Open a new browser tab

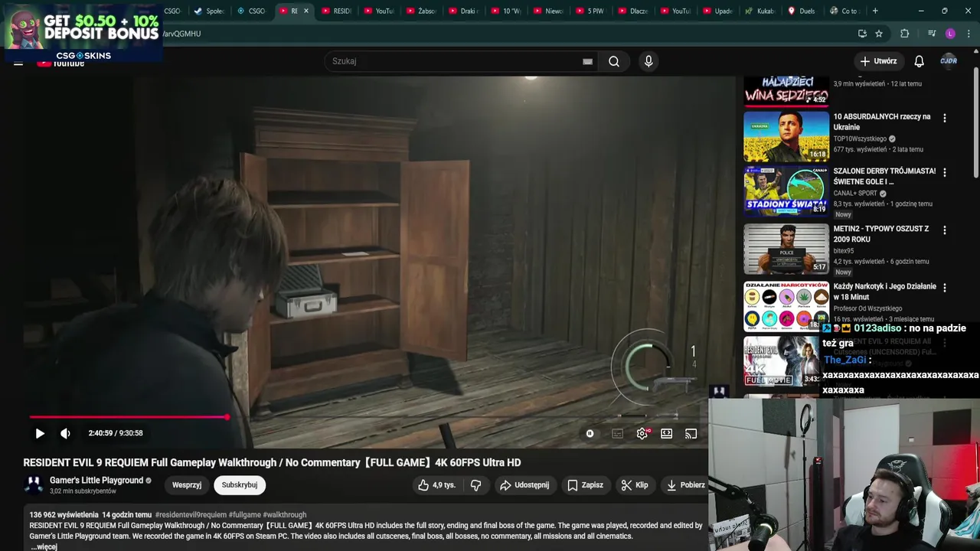click(x=875, y=11)
